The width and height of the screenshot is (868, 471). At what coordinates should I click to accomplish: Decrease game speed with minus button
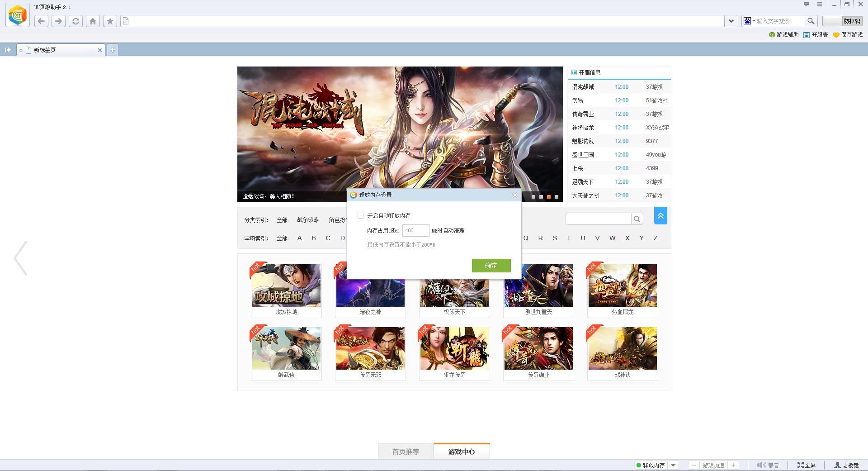[x=694, y=465]
